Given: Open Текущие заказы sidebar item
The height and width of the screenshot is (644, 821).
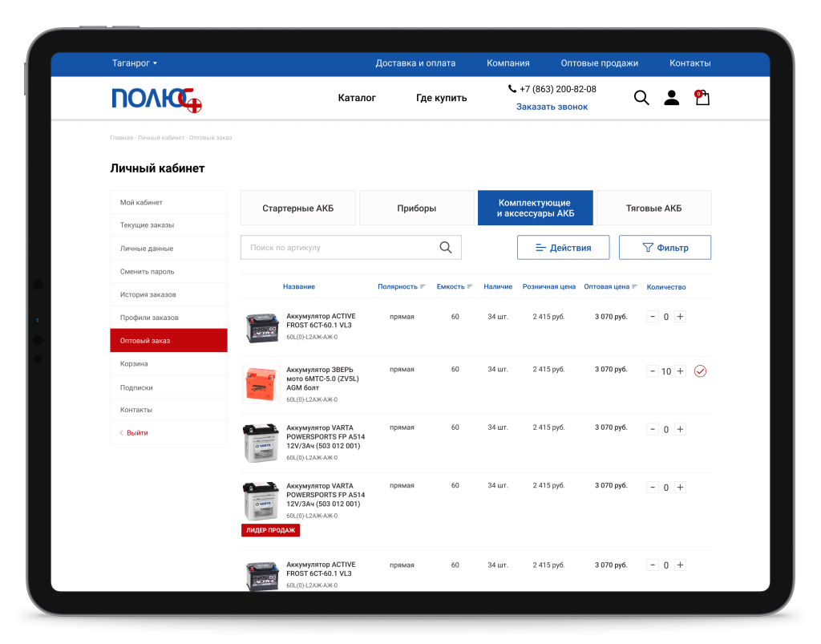Looking at the screenshot, I should [168, 225].
